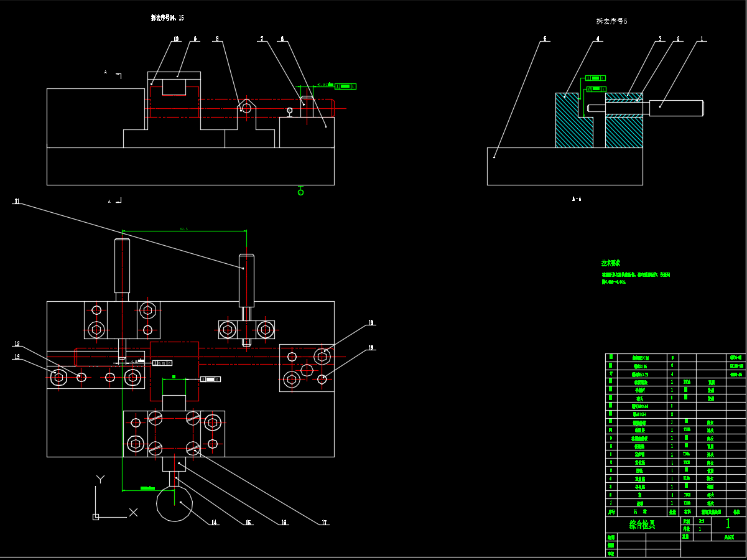Select the 技术要求 heading text
The image size is (747, 560).
pos(610,263)
